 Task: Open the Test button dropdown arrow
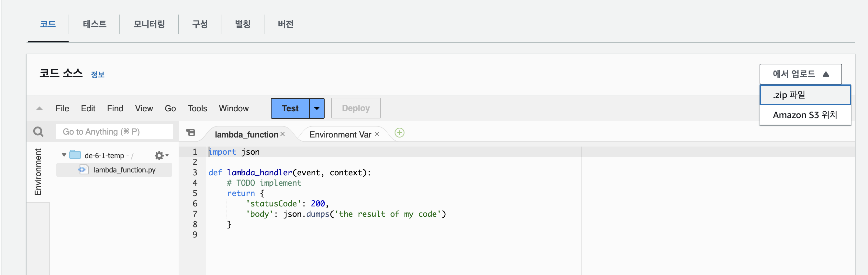pos(317,108)
